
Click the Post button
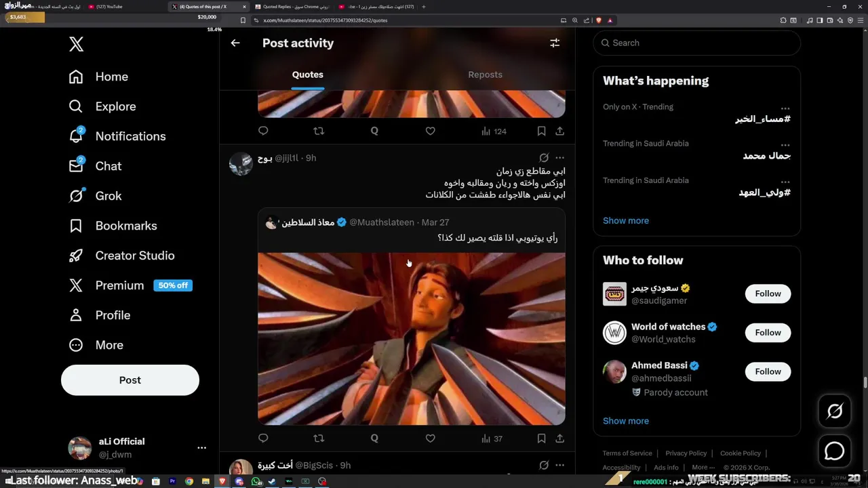pyautogui.click(x=130, y=380)
